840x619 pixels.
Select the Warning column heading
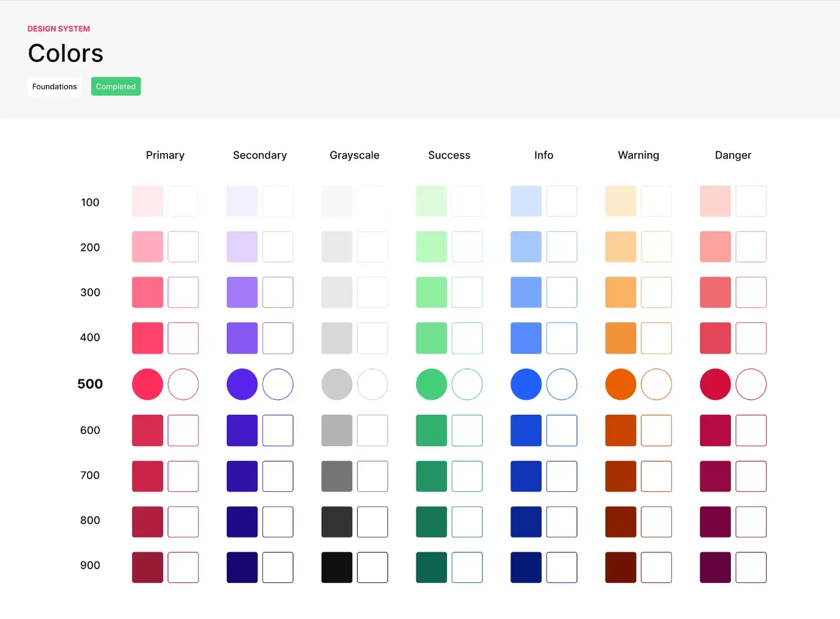(638, 155)
